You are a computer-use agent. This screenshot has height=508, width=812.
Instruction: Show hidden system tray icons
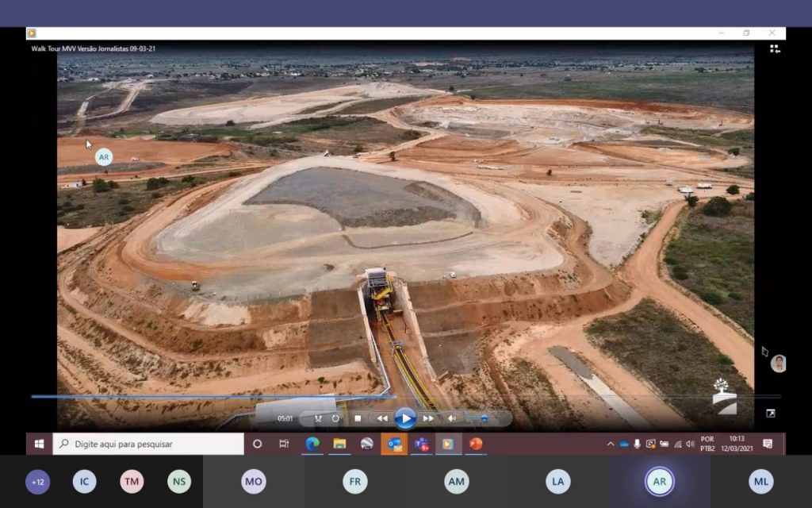[x=610, y=444]
